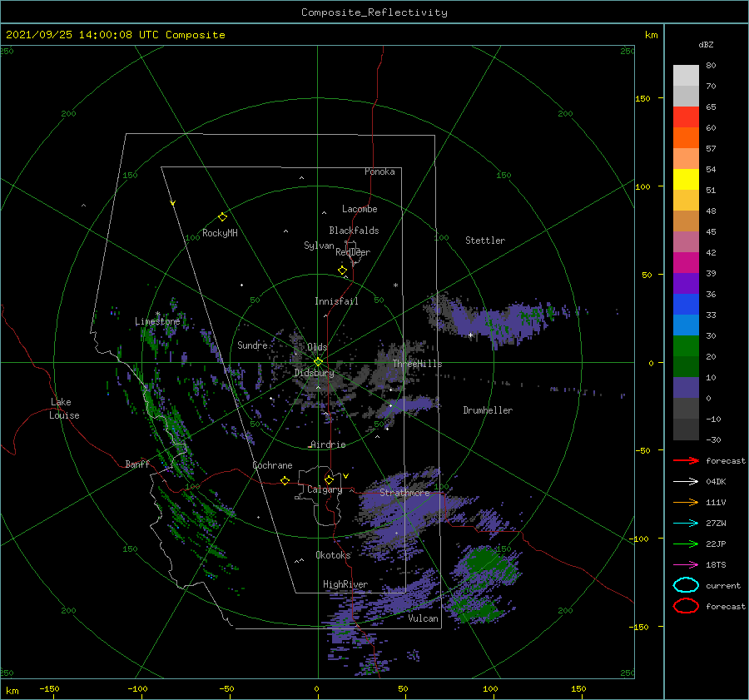
Task: Click the white 04DK arrow in legend
Action: (686, 482)
